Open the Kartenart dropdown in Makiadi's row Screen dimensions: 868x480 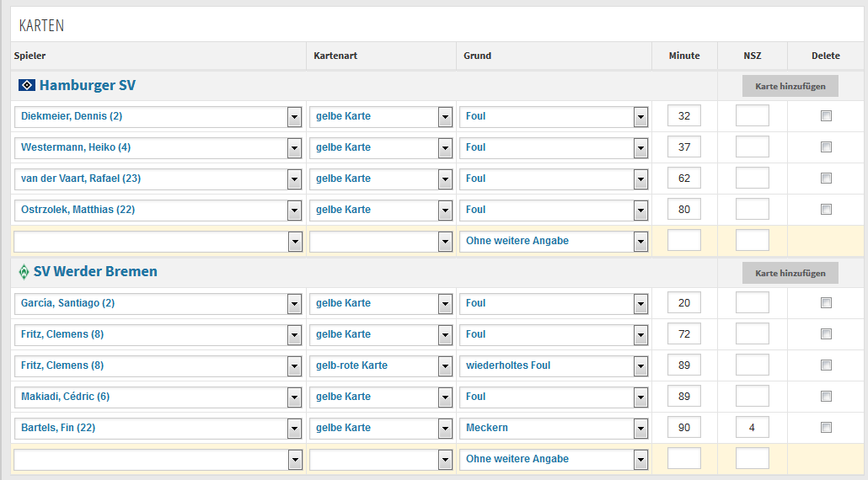pos(381,397)
